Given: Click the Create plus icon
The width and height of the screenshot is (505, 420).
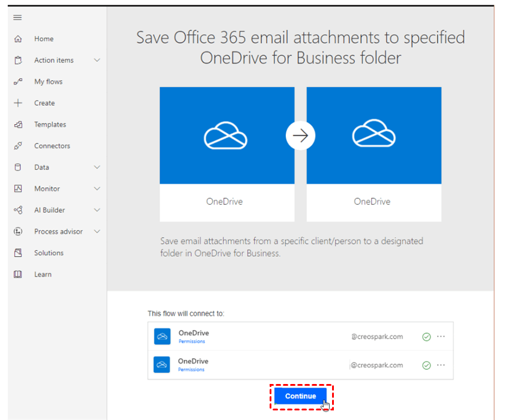Looking at the screenshot, I should pyautogui.click(x=18, y=103).
